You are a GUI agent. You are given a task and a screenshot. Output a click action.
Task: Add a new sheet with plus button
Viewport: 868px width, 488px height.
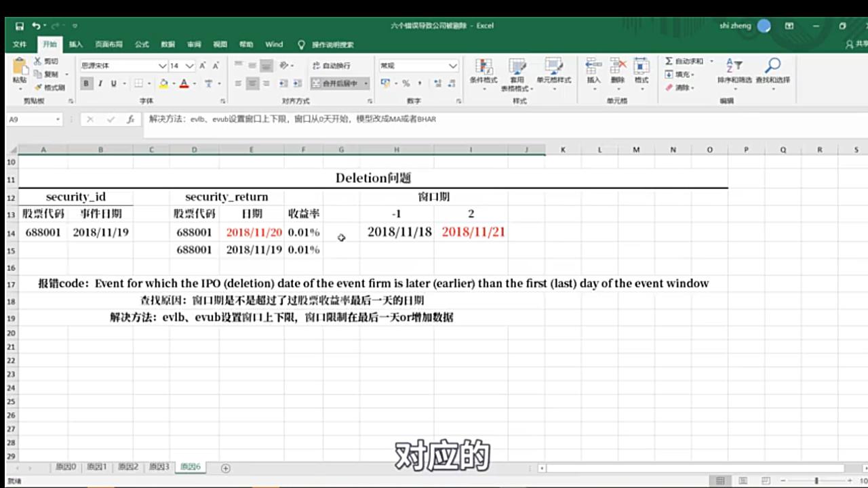click(x=226, y=468)
